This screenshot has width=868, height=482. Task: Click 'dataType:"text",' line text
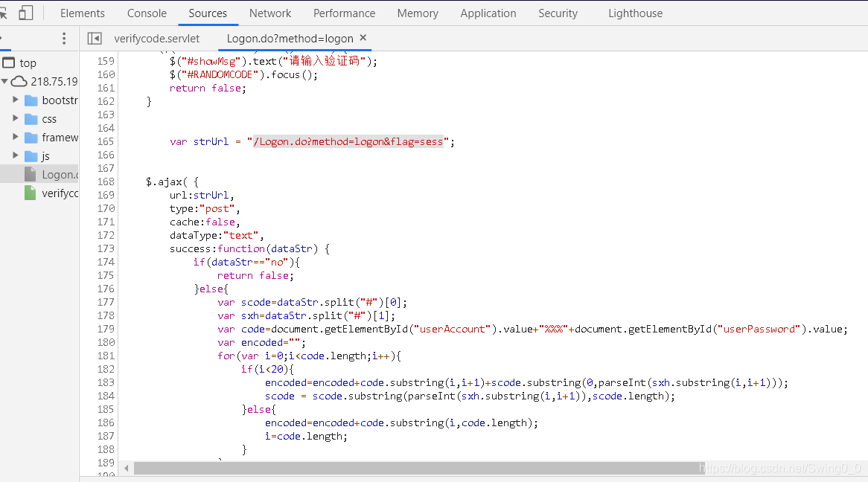[217, 235]
